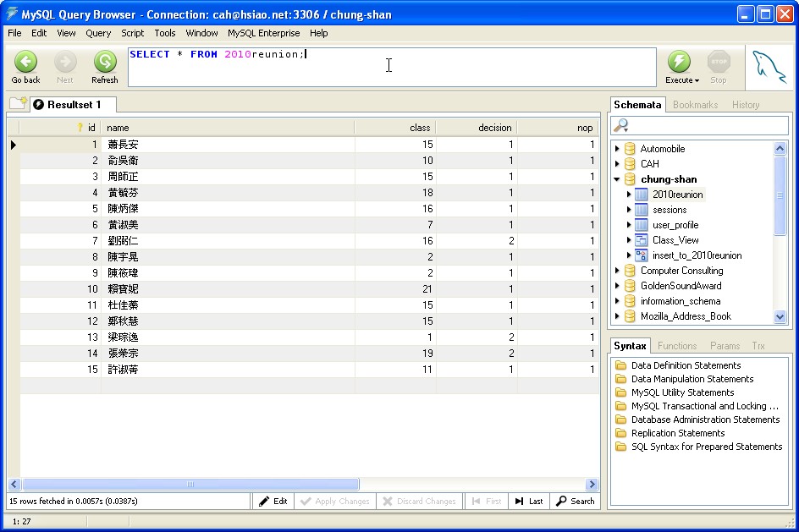Screen dimensions: 799x532
Task: Jump to Last row button
Action: (529, 501)
